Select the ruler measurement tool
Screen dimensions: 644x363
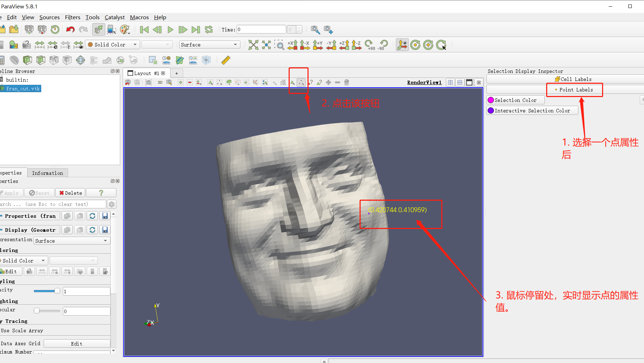click(225, 60)
